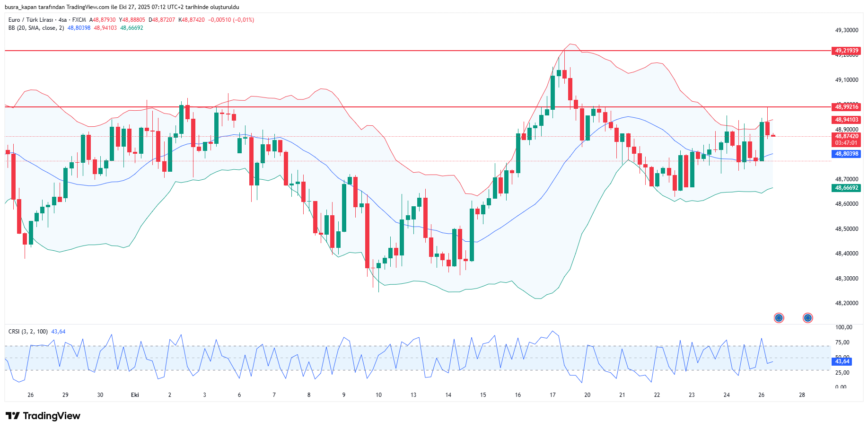
Task: Click the red 48,94103 upper band axis label
Action: [846, 120]
